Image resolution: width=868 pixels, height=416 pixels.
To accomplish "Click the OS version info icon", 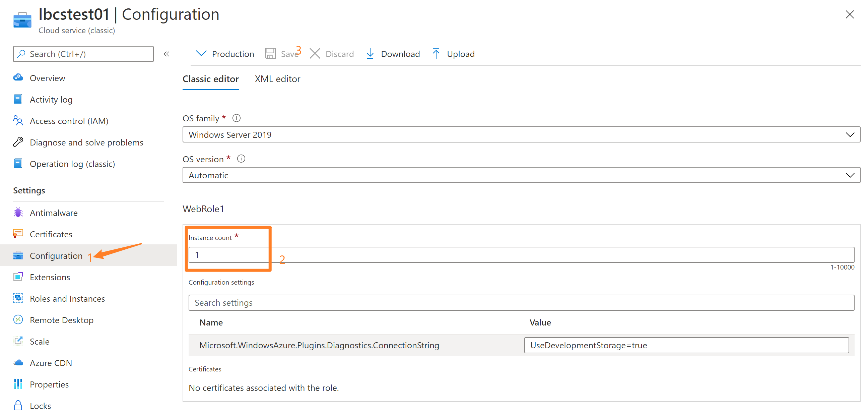I will coord(241,159).
